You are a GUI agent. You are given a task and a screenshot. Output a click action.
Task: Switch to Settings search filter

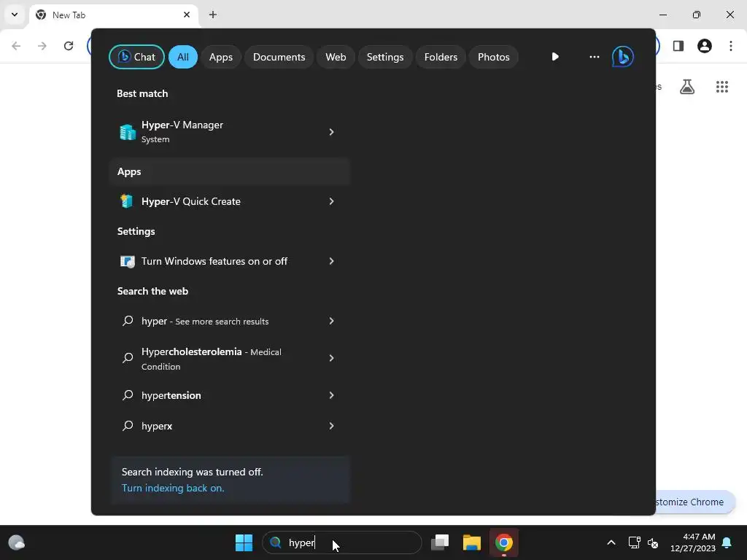point(385,57)
